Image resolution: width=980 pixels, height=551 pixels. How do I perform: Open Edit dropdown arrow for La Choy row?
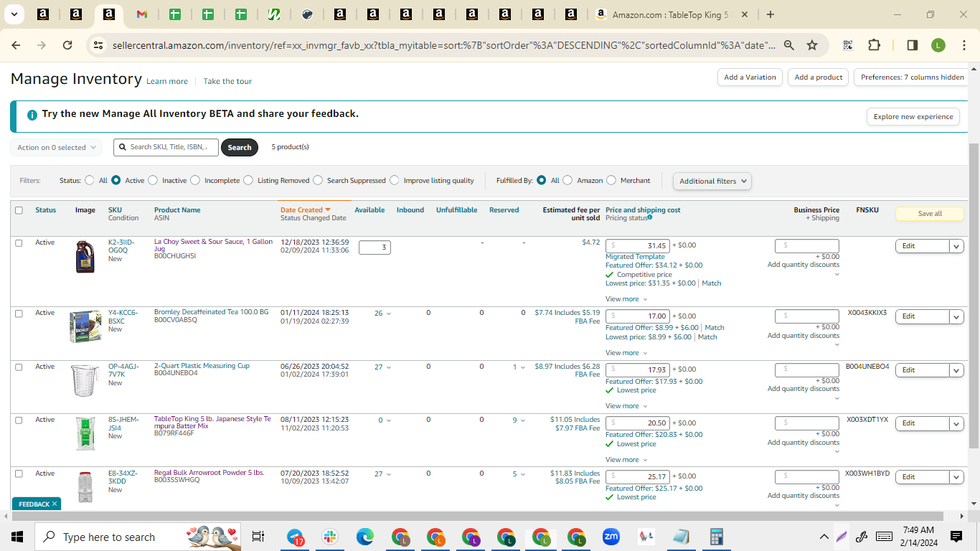[956, 246]
